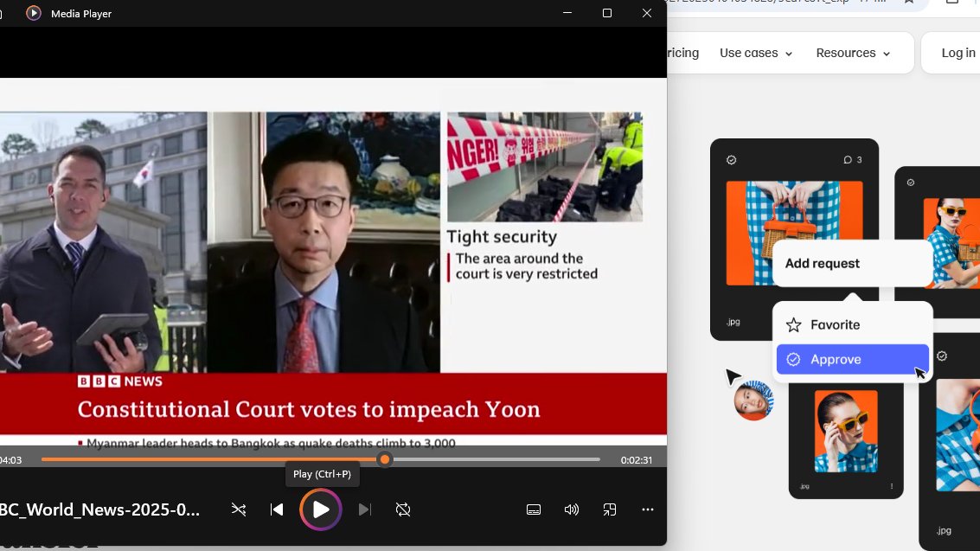Click the circular user avatar thumbnail
Viewport: 980px width, 551px height.
click(753, 399)
